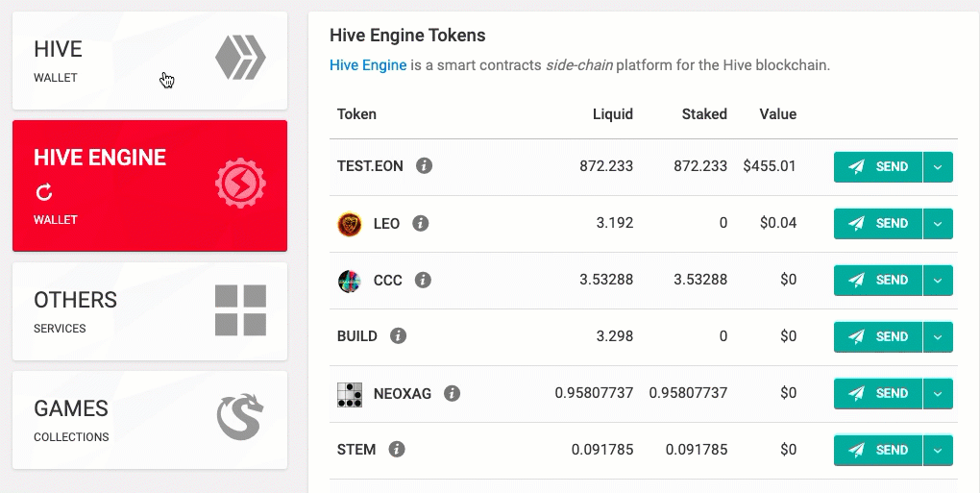Screen dimensions: 980x493
Task: Click the NEOXAG dotted token logo
Action: [x=350, y=394]
